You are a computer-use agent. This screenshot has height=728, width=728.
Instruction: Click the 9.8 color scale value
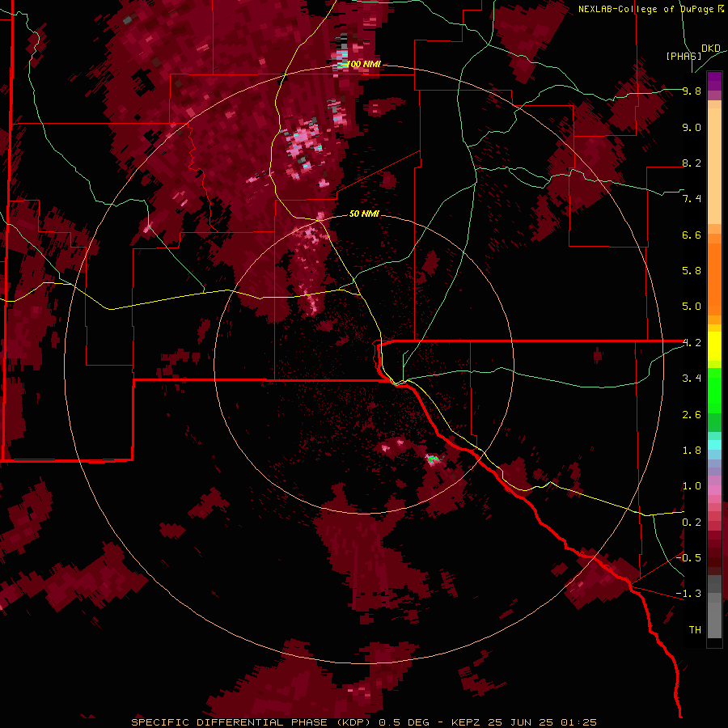coord(692,91)
